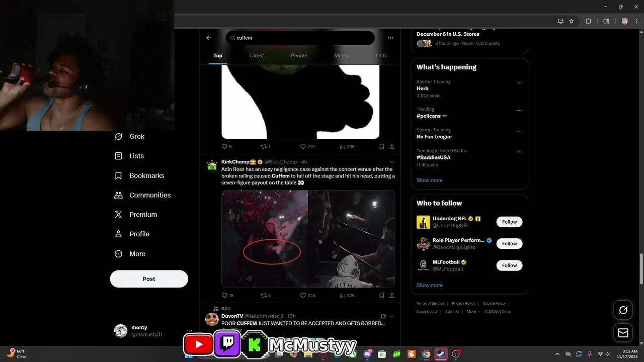The height and width of the screenshot is (362, 644).
Task: Switch to the Lists results tab
Action: (381, 56)
